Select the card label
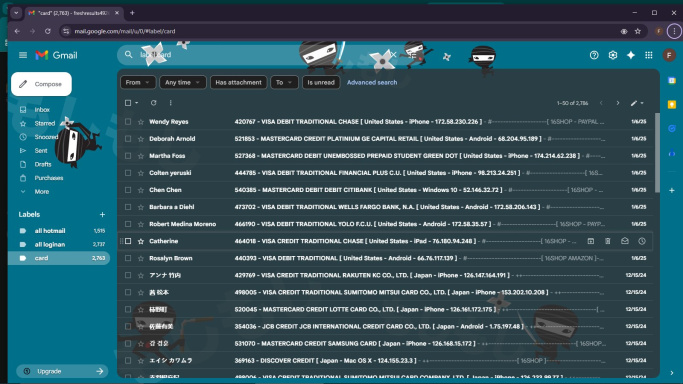Viewport: 683px width, 384px height. [x=59, y=258]
